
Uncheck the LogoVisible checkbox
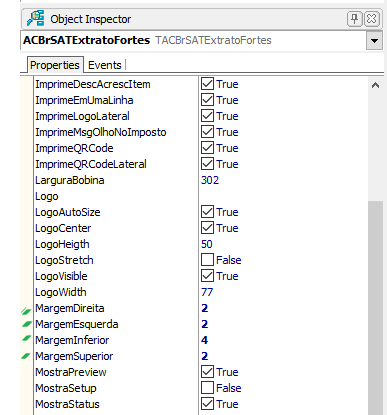(x=207, y=276)
